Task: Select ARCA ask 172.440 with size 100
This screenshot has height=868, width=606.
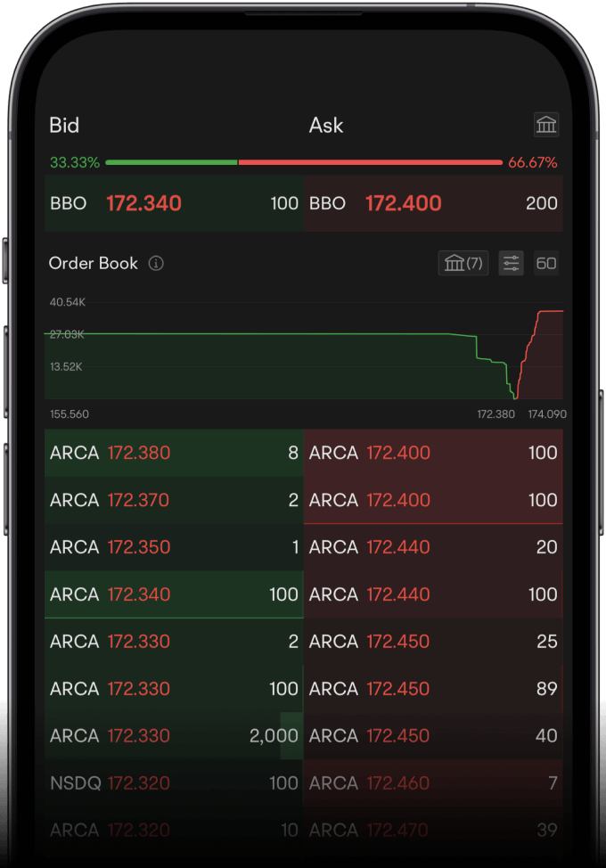Action: [x=433, y=594]
